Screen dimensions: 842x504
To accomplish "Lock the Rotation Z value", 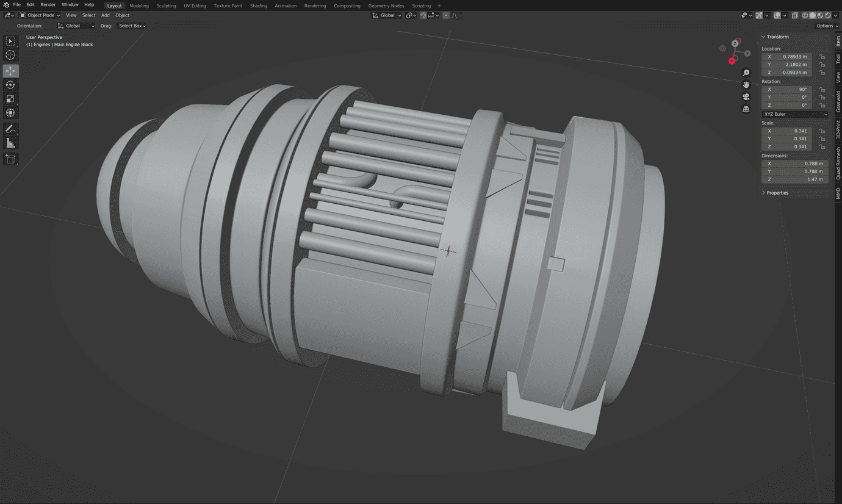I will pos(822,106).
